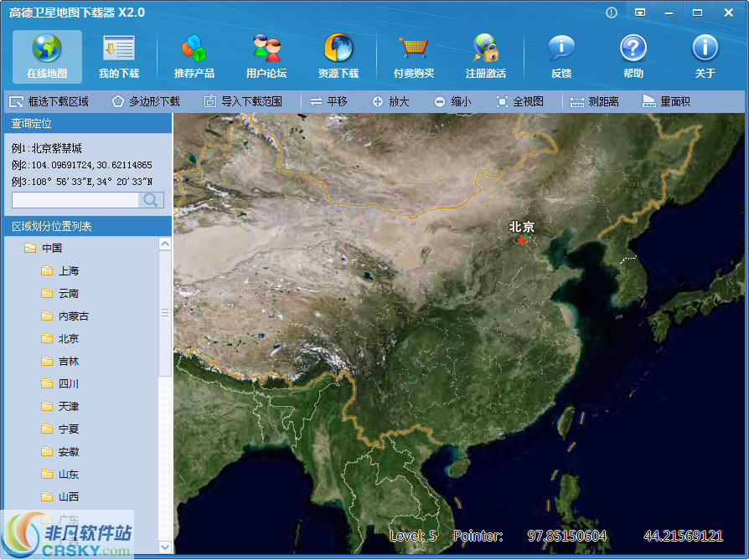The width and height of the screenshot is (749, 560).
Task: Click region list scroll up arrow
Action: tap(165, 244)
